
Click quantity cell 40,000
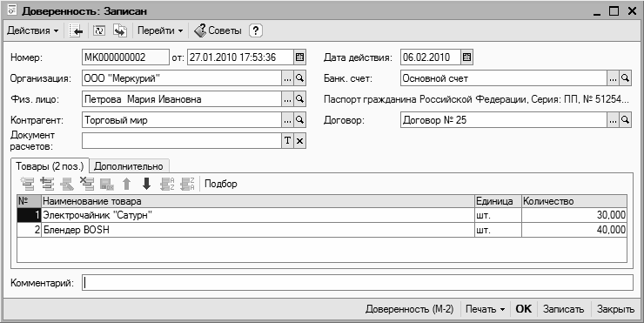coord(574,230)
